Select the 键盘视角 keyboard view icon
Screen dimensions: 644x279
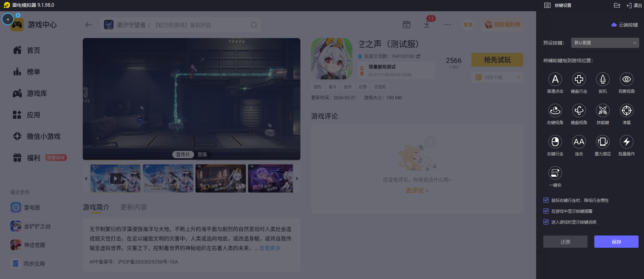point(579,110)
